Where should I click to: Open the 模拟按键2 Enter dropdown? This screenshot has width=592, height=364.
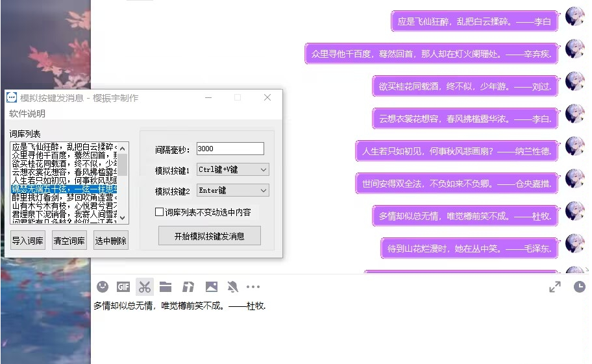point(232,191)
